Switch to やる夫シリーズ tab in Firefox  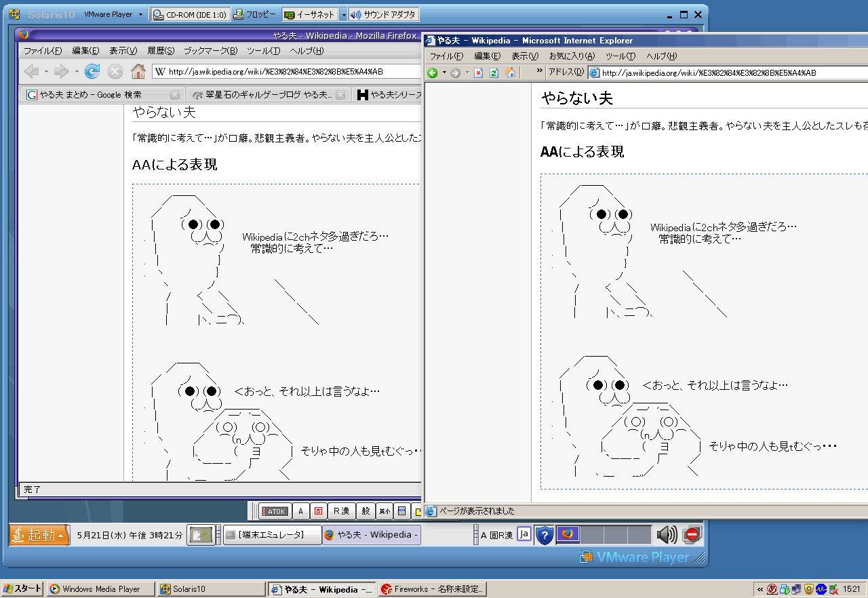(388, 95)
